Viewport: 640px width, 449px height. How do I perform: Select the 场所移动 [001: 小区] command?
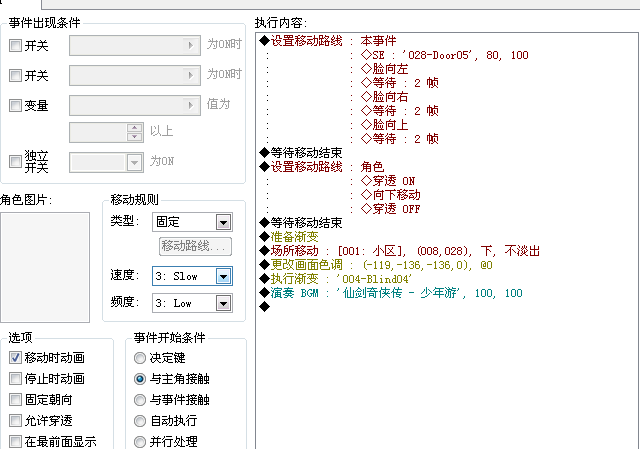click(400, 251)
